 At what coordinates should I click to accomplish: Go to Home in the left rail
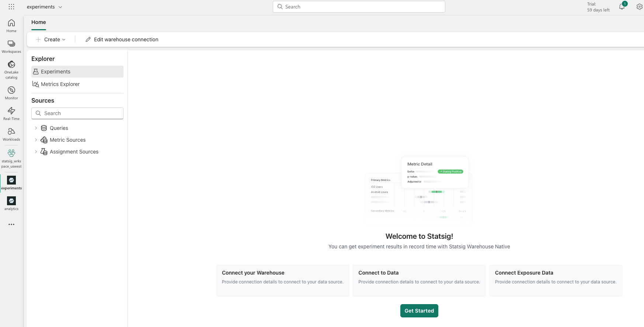pos(11,26)
